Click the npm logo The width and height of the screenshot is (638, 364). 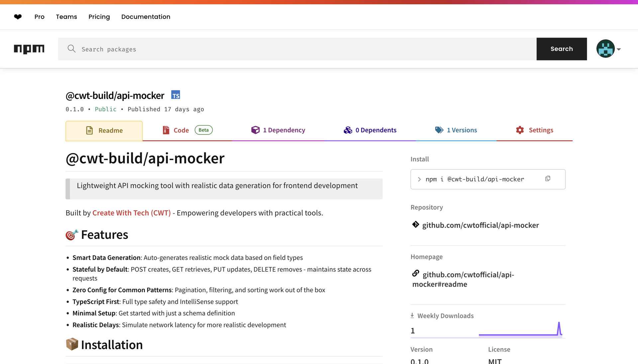click(x=29, y=49)
